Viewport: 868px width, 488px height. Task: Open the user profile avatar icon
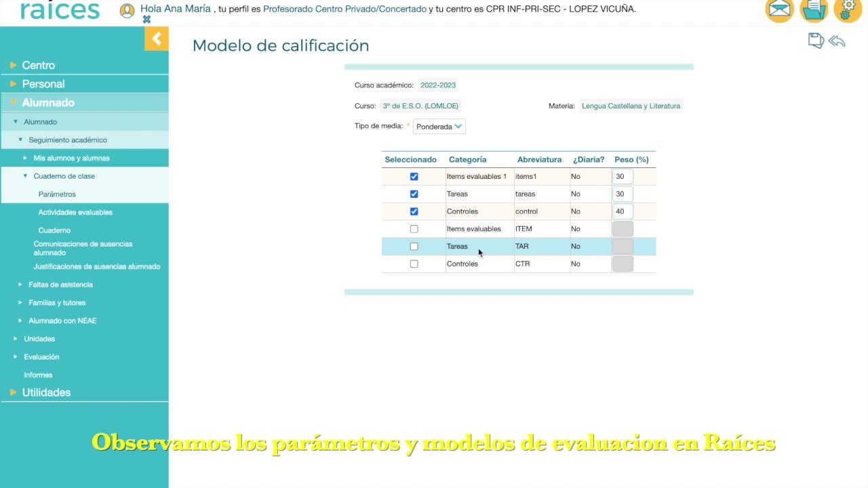click(x=127, y=11)
